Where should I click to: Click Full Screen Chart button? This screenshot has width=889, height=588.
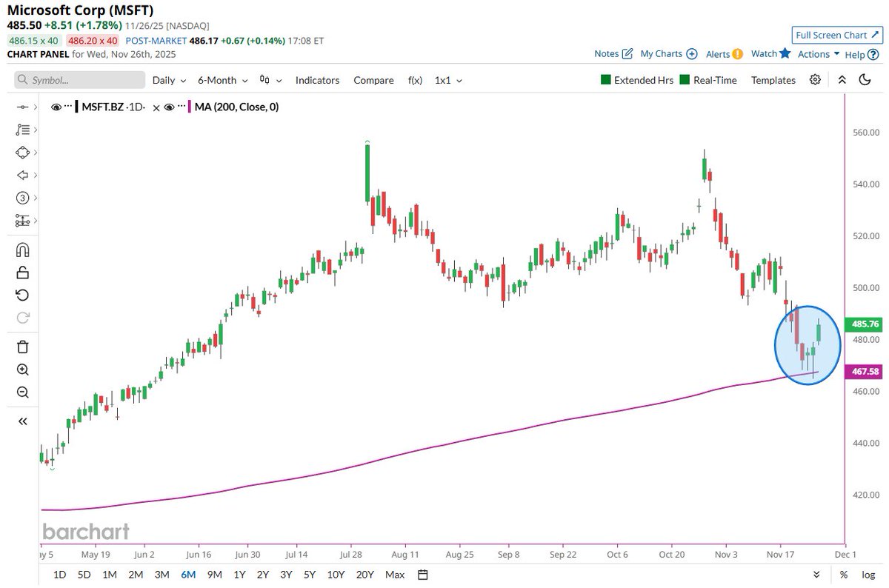(x=838, y=35)
